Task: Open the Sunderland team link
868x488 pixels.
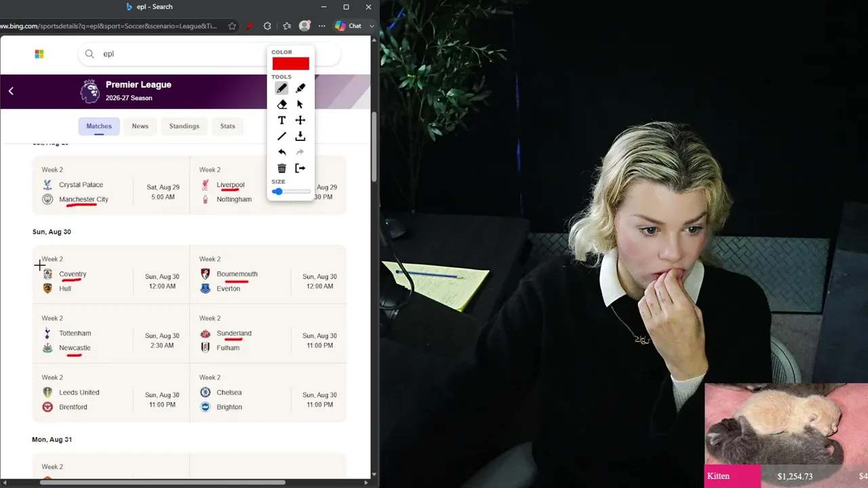Action: coord(234,333)
